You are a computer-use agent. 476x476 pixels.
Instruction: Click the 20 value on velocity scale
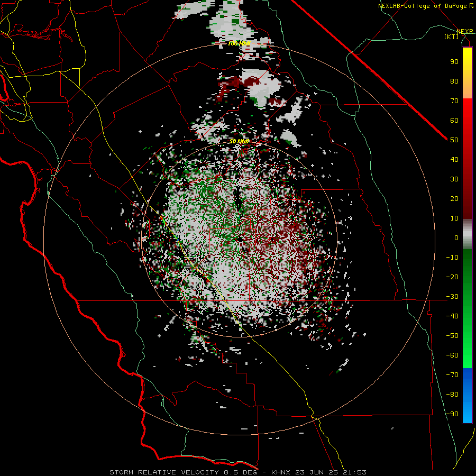pyautogui.click(x=454, y=198)
